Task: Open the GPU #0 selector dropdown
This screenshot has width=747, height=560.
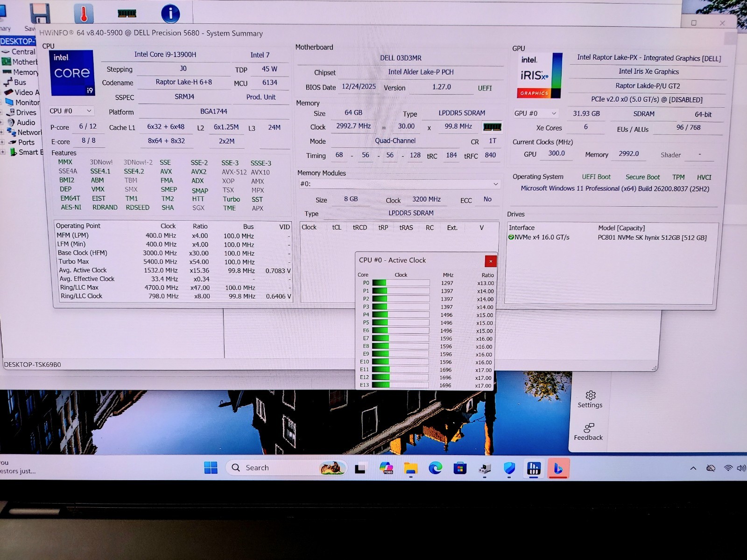Action: (x=536, y=113)
